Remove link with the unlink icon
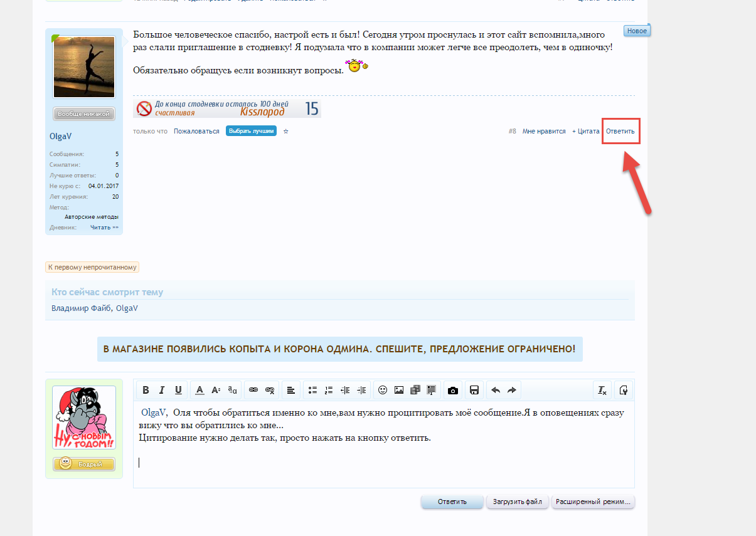The width and height of the screenshot is (756, 536). 270,390
